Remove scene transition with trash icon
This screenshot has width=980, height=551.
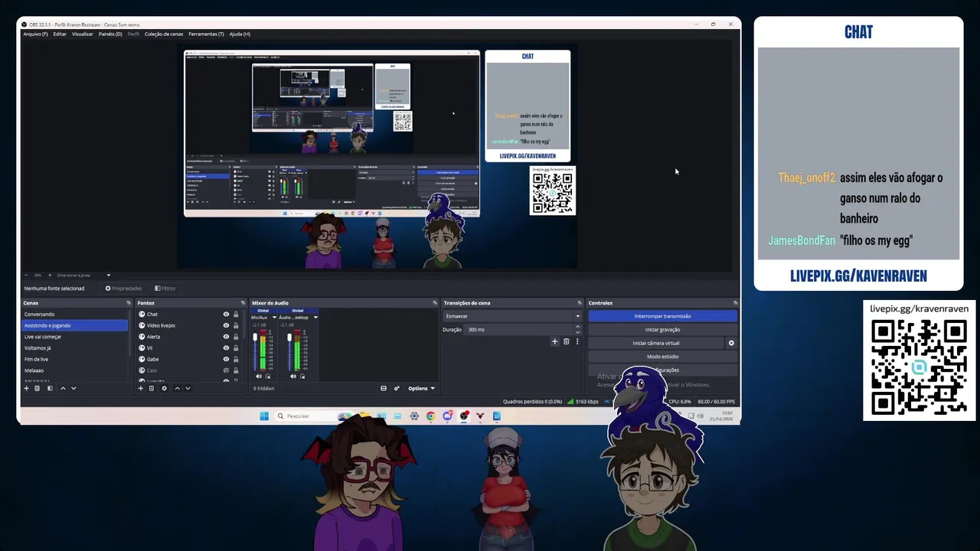(x=566, y=341)
